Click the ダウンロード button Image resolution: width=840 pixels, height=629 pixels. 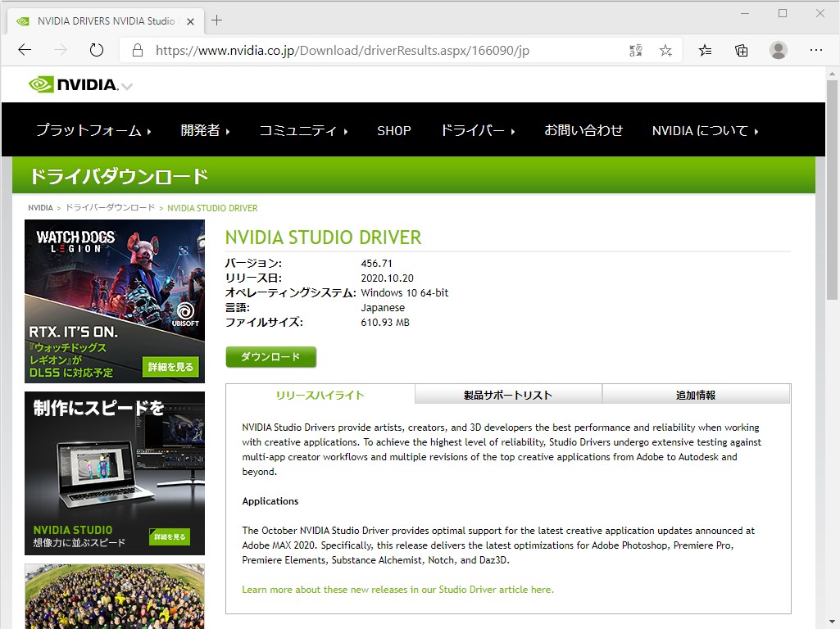click(x=270, y=356)
